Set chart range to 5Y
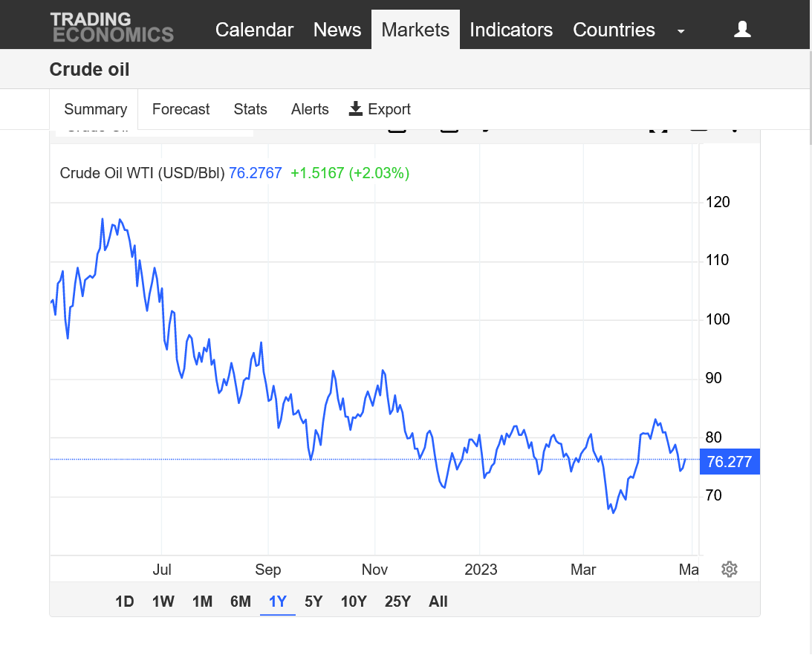The width and height of the screenshot is (812, 655). coord(314,601)
